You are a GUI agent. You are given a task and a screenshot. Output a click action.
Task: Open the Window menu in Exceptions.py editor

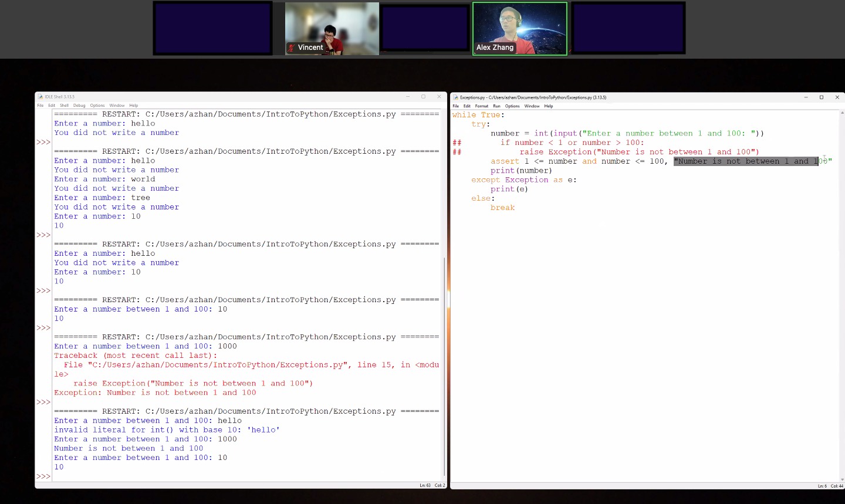[532, 106]
